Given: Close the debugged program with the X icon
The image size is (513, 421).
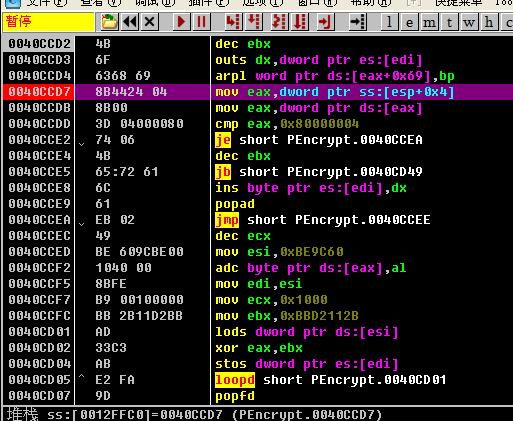Looking at the screenshot, I should tap(150, 22).
